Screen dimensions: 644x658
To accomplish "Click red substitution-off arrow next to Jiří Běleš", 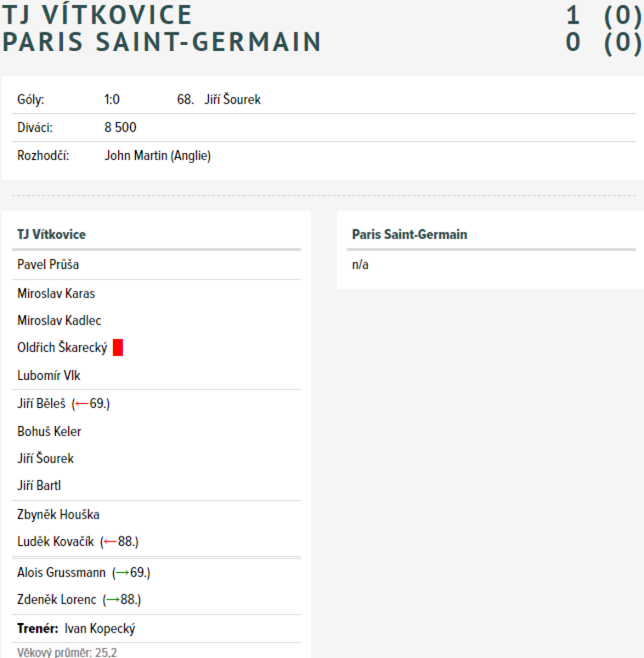I will pyautogui.click(x=82, y=404).
